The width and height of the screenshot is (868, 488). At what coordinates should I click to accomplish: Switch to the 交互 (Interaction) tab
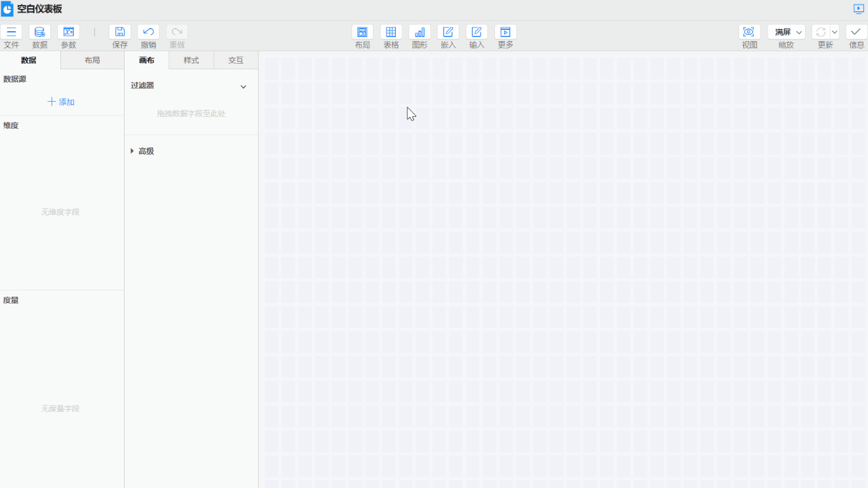point(236,60)
